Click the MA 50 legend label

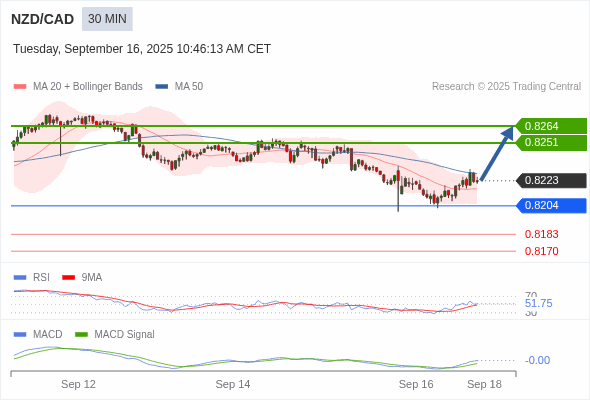189,87
